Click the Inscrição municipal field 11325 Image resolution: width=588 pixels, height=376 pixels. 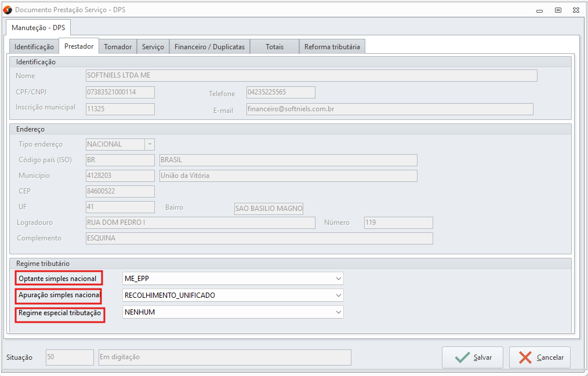point(120,109)
